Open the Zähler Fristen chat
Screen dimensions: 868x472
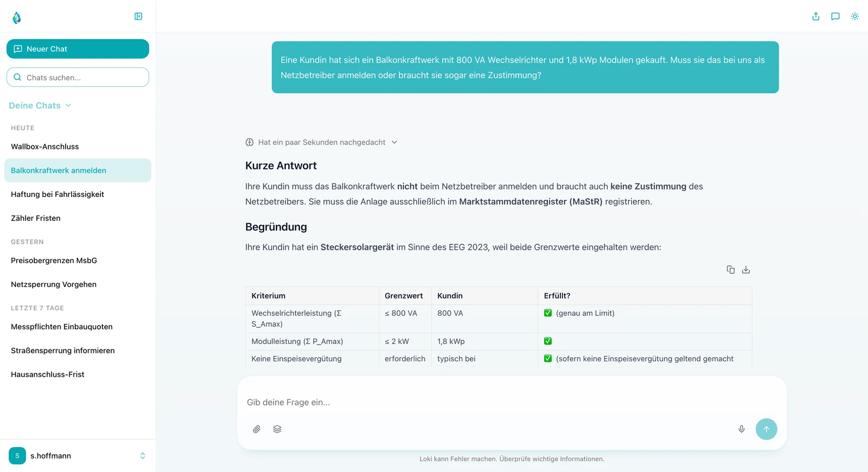pyautogui.click(x=78, y=218)
